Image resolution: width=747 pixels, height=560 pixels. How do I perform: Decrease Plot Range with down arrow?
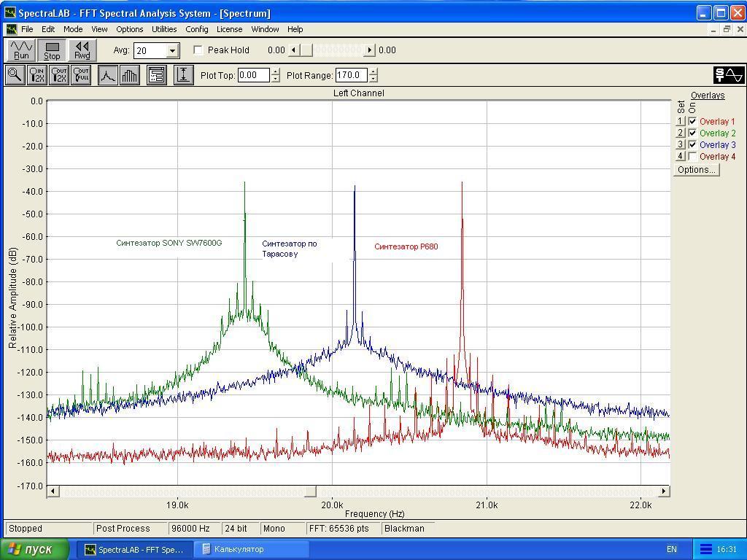(373, 79)
